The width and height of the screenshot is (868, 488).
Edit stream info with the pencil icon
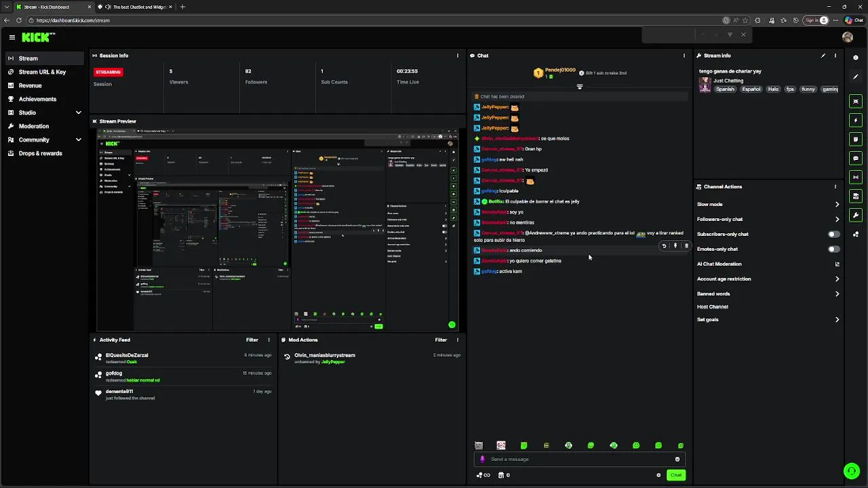click(x=823, y=56)
